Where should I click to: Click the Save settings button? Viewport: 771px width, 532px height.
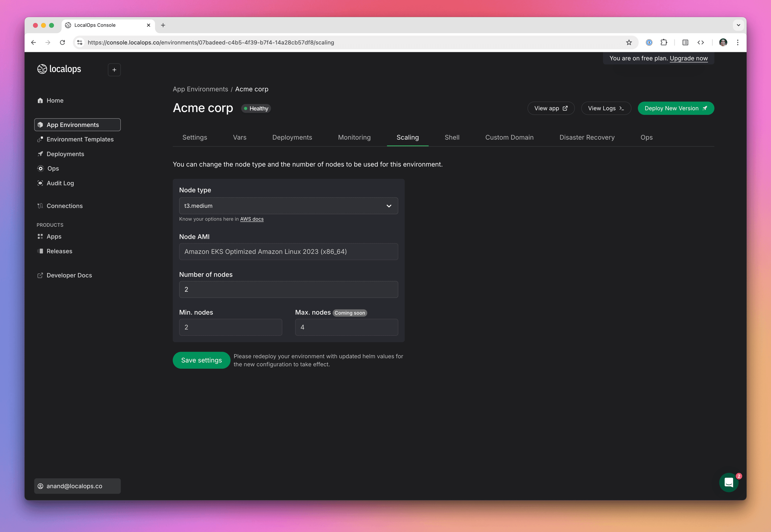201,360
